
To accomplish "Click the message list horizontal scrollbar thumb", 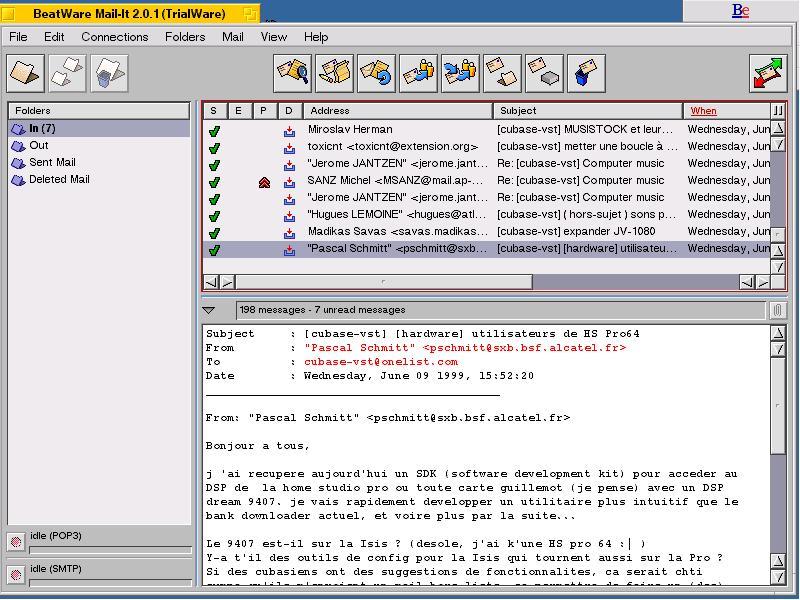I will pyautogui.click(x=384, y=282).
